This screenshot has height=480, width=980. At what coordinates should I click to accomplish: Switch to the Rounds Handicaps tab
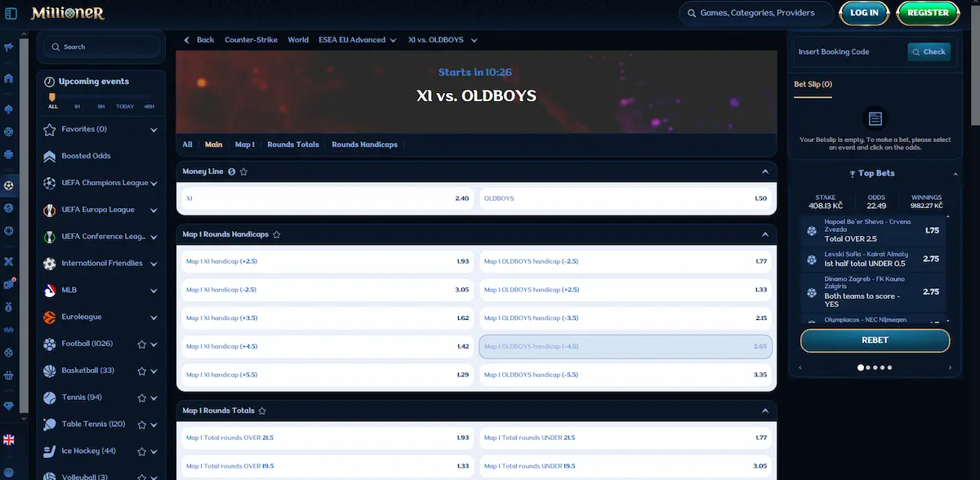[364, 144]
